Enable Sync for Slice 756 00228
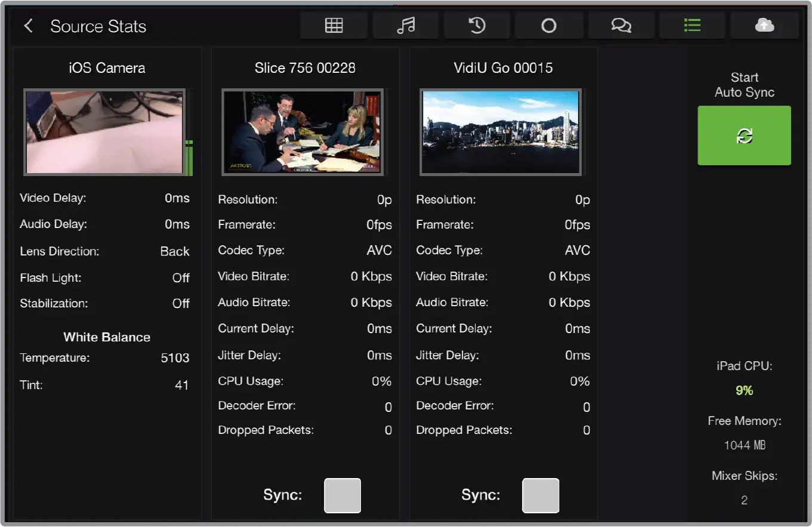Image resolution: width=812 pixels, height=527 pixels. tap(342, 495)
